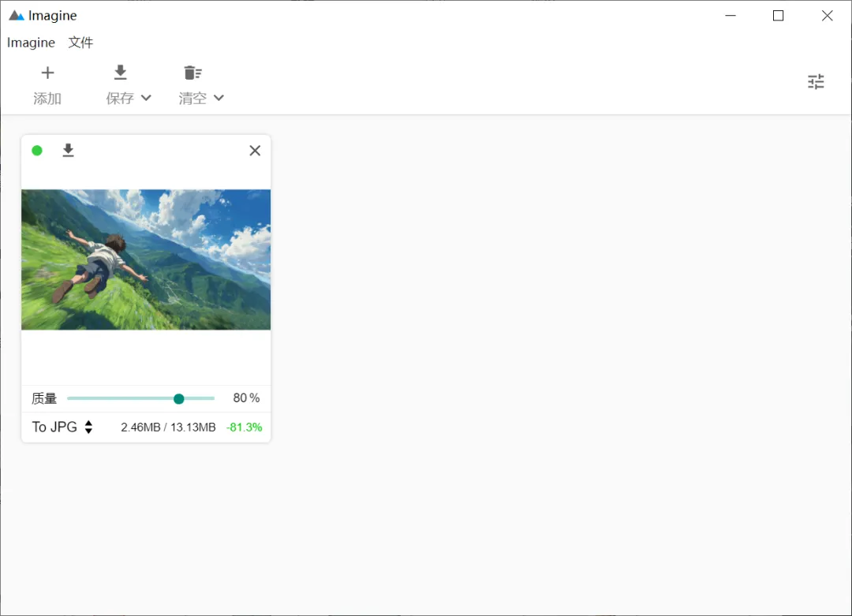This screenshot has height=616, width=852.
Task: Click the Imagine app logo in title bar
Action: click(x=17, y=16)
